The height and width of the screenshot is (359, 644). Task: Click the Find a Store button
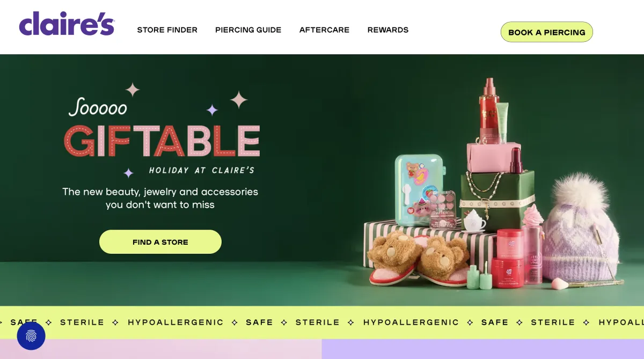pyautogui.click(x=160, y=242)
